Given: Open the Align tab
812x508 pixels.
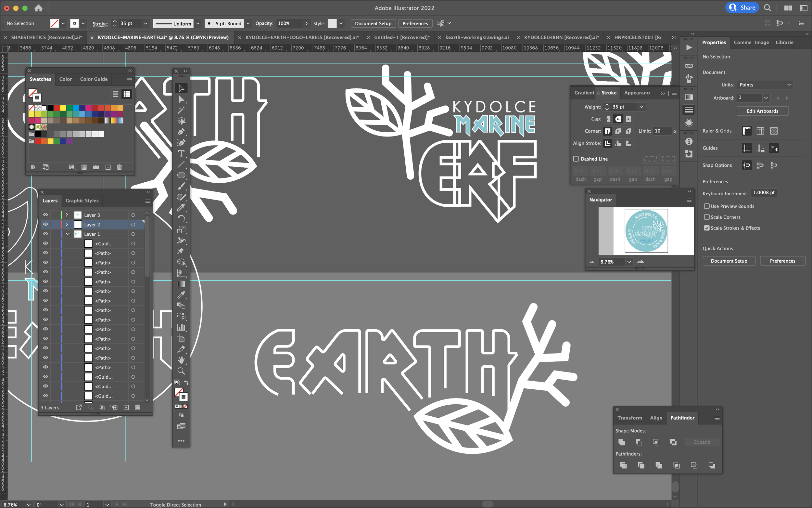Looking at the screenshot, I should point(656,418).
